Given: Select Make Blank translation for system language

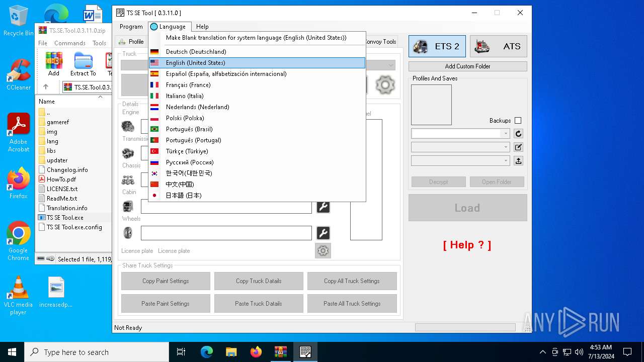Looking at the screenshot, I should click(257, 38).
